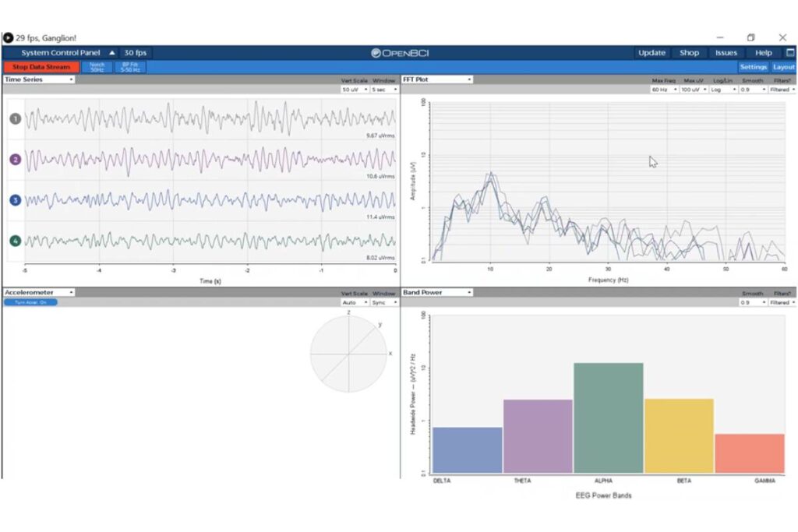798x532 pixels.
Task: Toggle channel 1 using its gray circle
Action: [15, 119]
